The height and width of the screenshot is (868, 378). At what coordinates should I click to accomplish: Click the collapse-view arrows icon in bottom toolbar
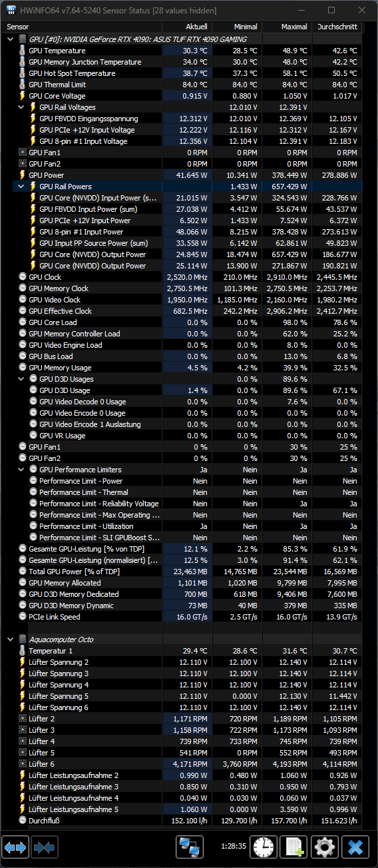pos(43,847)
